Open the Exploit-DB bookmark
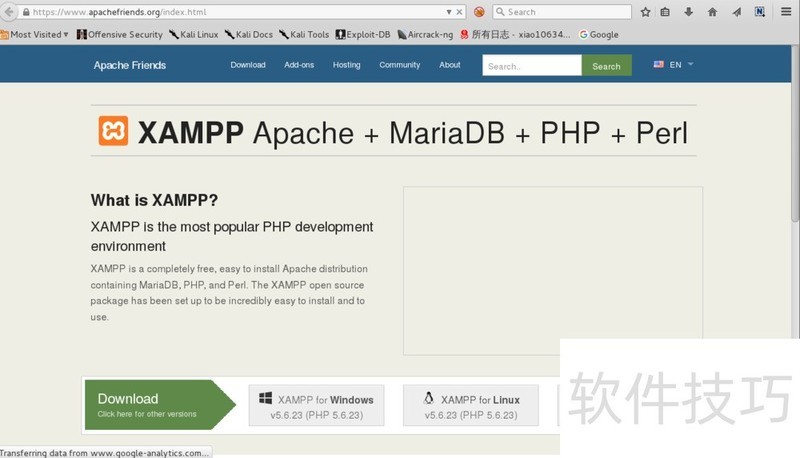800x458 pixels. [363, 35]
